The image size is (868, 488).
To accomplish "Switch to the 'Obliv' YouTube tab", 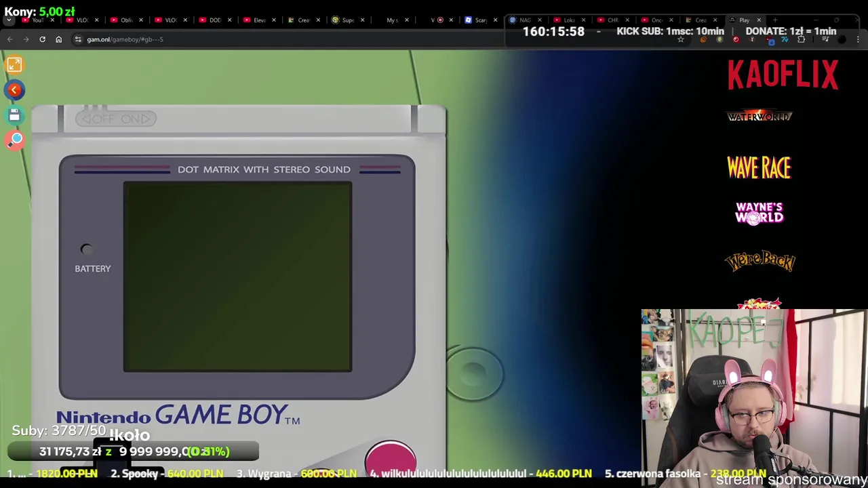I will coord(125,20).
